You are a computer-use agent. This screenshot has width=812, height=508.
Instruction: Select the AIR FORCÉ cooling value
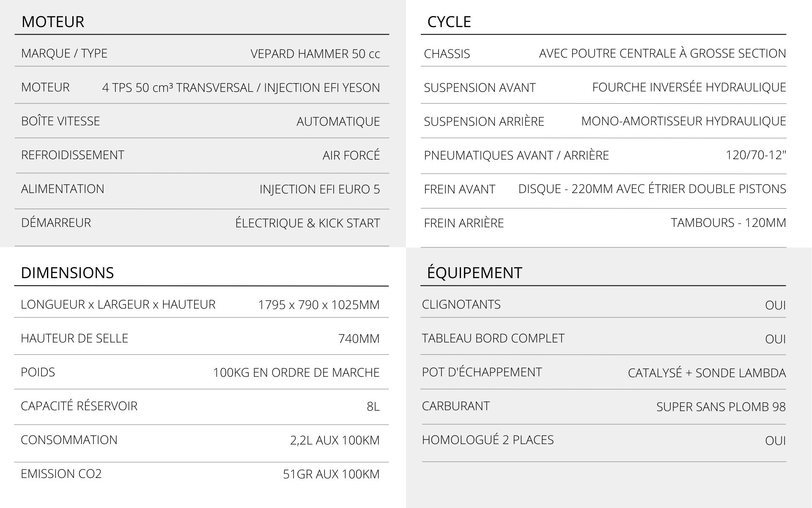coord(351,155)
